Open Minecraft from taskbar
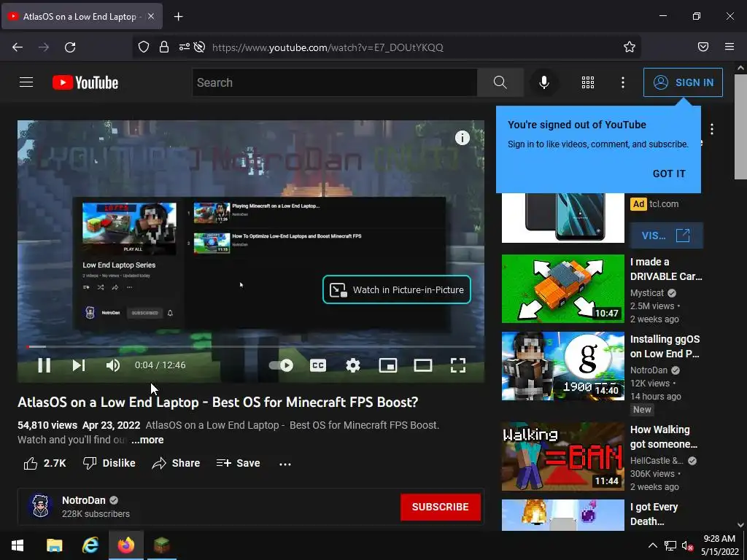The height and width of the screenshot is (560, 747). tap(162, 545)
